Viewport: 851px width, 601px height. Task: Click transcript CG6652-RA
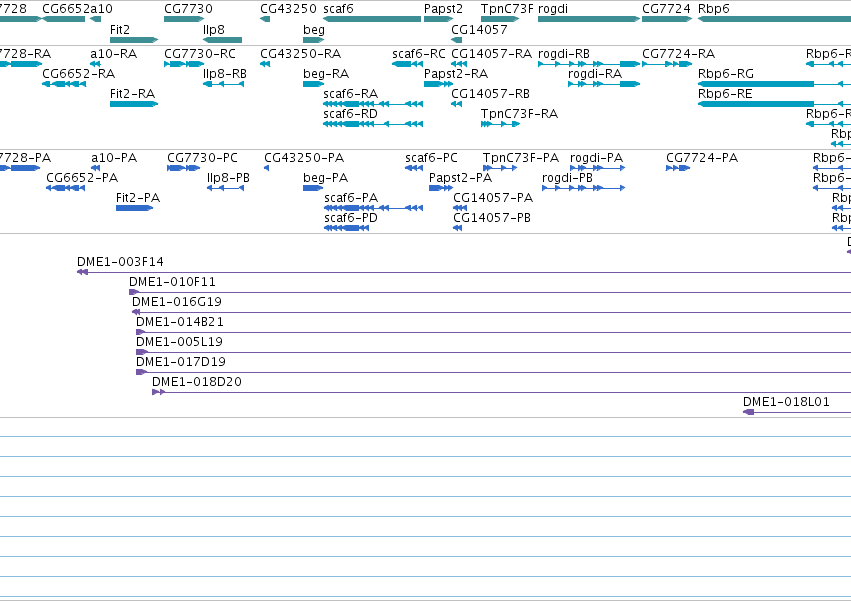coord(64,84)
